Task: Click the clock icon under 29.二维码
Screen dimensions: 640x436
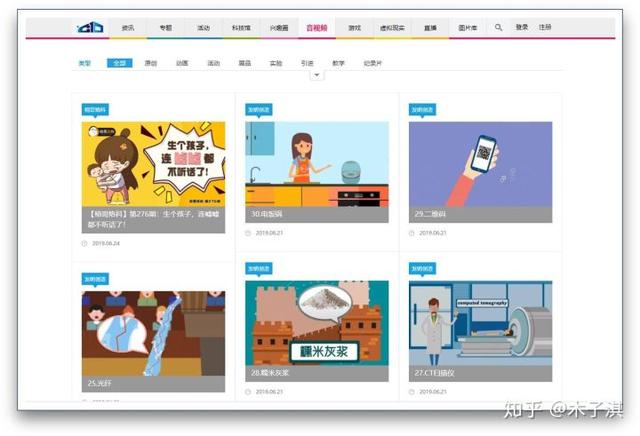Action: (411, 233)
